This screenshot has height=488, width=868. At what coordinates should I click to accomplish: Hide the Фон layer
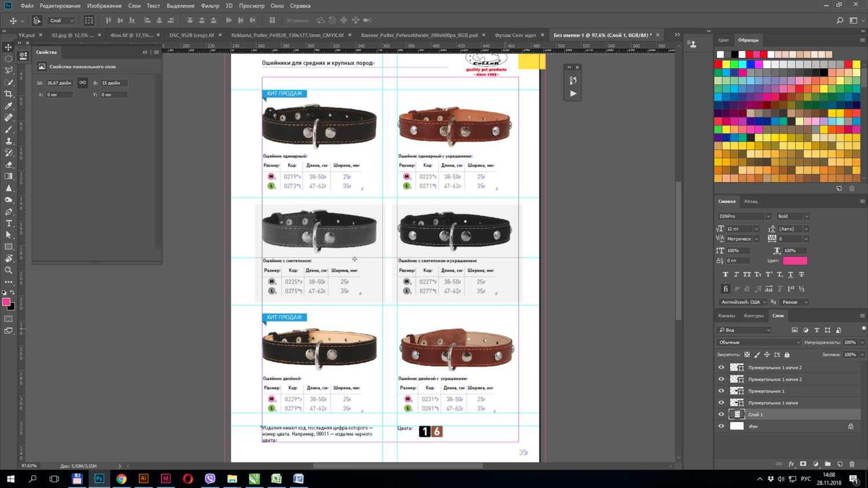721,426
